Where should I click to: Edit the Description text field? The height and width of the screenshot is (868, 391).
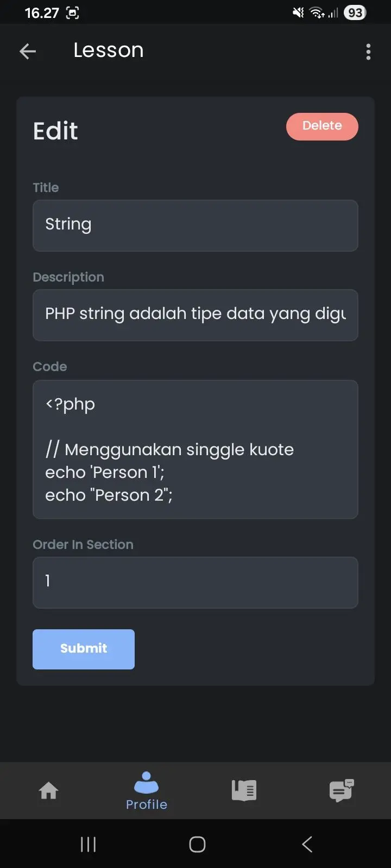(x=195, y=315)
